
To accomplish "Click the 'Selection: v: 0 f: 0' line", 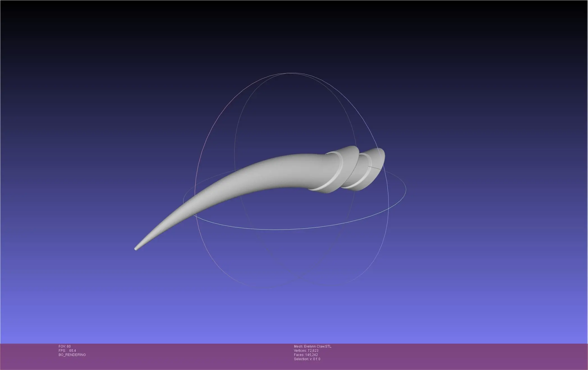I will 307,359.
